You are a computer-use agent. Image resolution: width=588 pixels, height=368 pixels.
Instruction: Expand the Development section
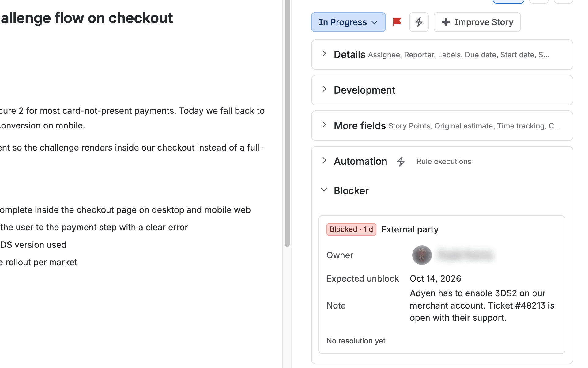pyautogui.click(x=442, y=90)
